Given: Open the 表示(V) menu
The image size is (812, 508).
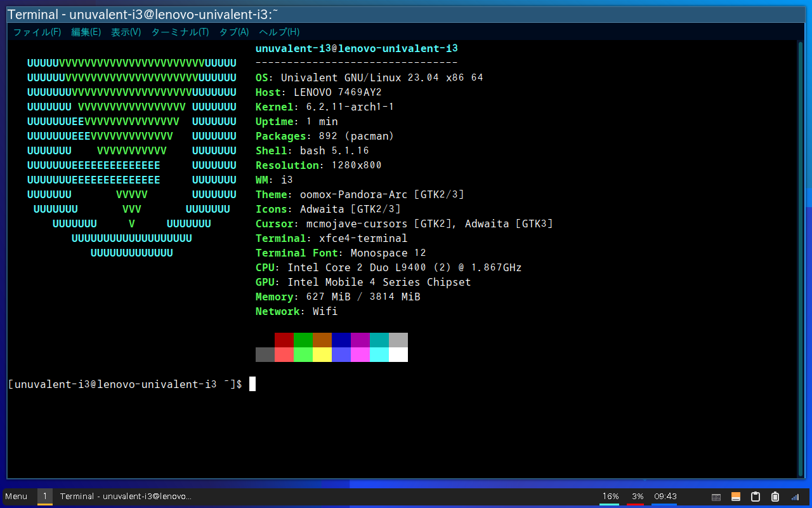Looking at the screenshot, I should (126, 32).
